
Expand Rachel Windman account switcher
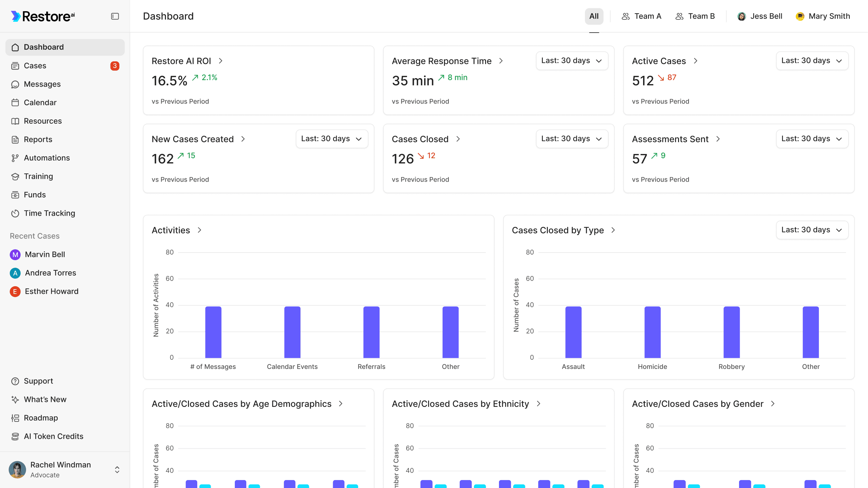click(x=117, y=470)
